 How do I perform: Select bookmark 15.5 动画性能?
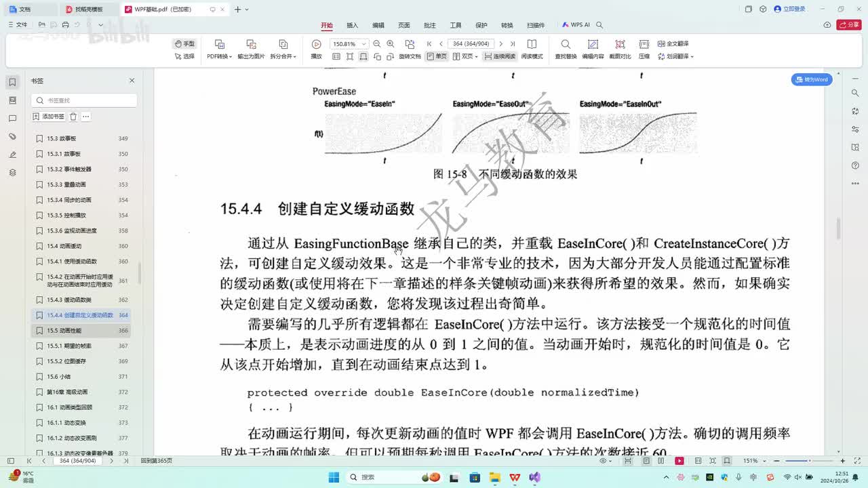[x=81, y=331]
